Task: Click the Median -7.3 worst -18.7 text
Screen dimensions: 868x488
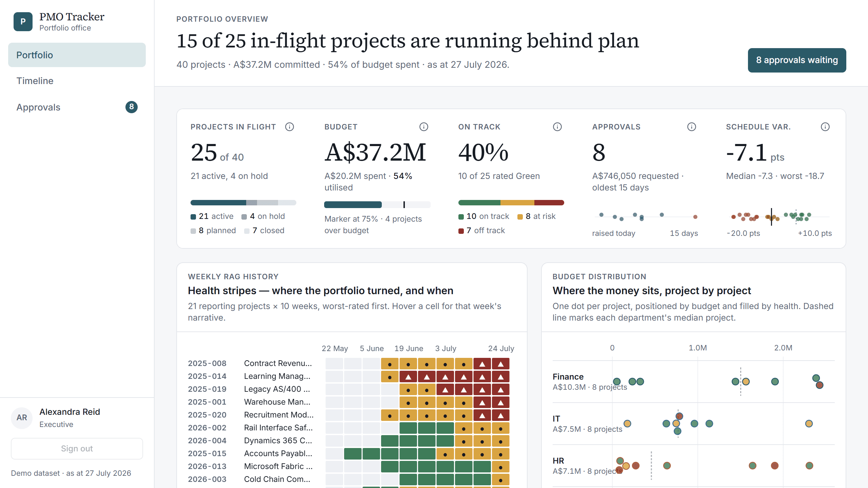Action: [775, 176]
